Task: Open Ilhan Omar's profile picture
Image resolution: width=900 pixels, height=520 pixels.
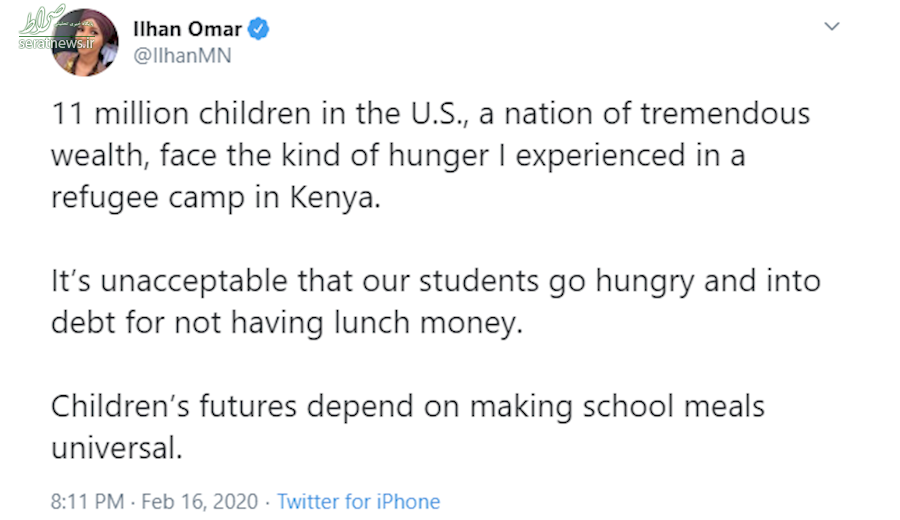Action: [x=84, y=42]
